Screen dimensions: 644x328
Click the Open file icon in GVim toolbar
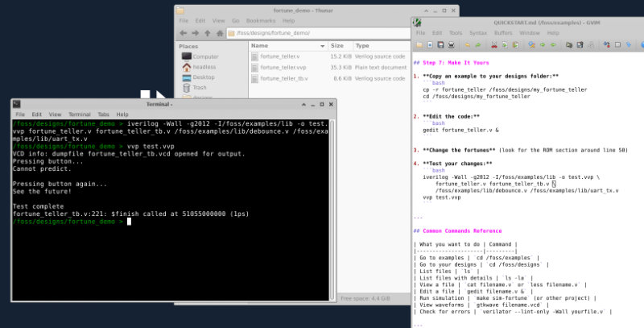point(419,45)
